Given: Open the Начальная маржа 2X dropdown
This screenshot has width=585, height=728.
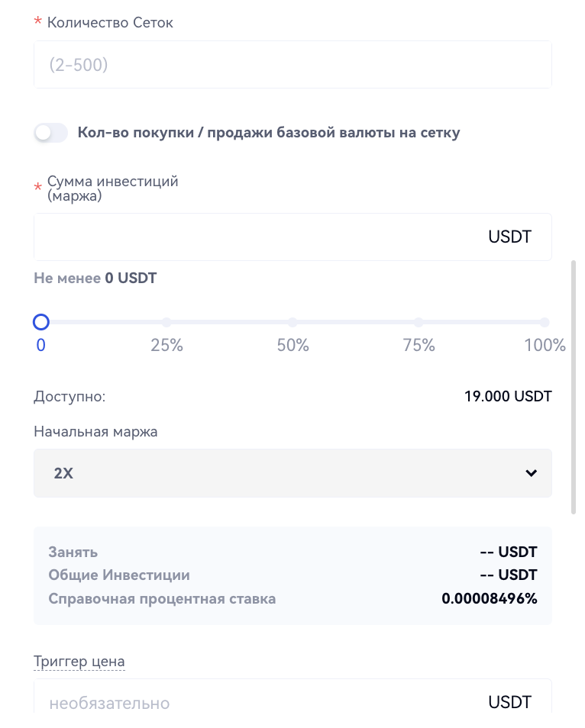Looking at the screenshot, I should 292,473.
